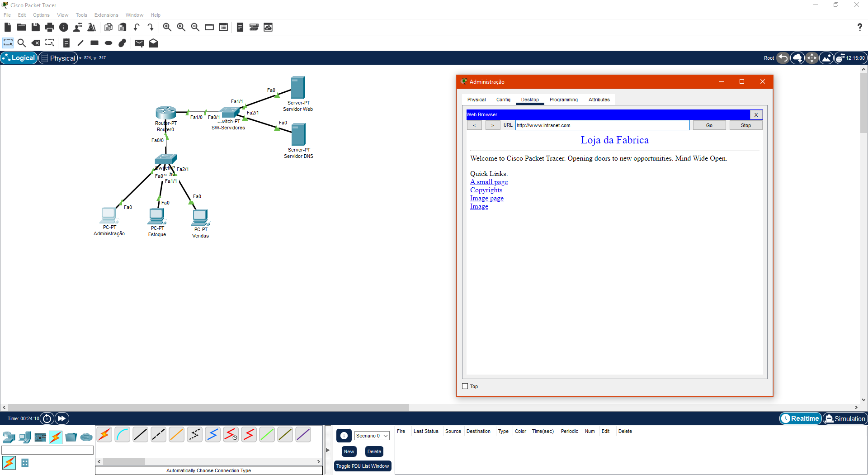Click Fast Forward Time button

pos(62,418)
